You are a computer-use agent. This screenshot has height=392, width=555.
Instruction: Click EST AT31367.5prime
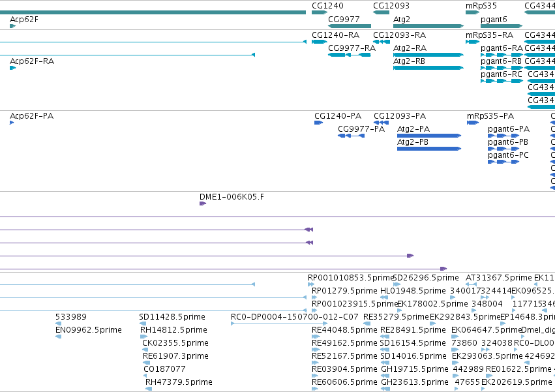tap(499, 278)
